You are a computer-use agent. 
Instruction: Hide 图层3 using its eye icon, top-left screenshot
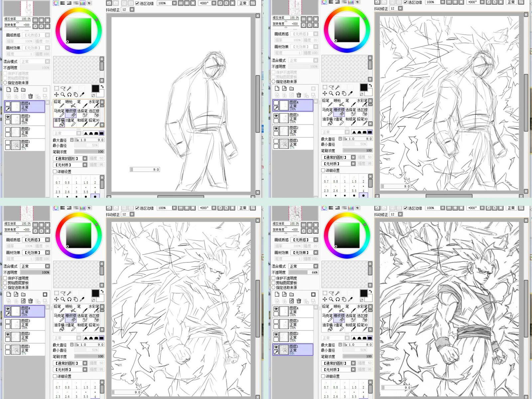[x=8, y=117]
